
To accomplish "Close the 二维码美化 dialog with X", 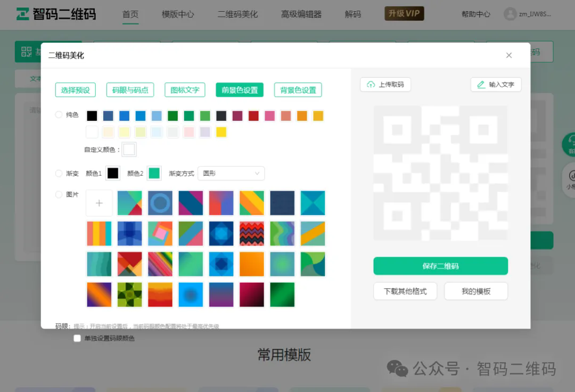I will pyautogui.click(x=509, y=55).
